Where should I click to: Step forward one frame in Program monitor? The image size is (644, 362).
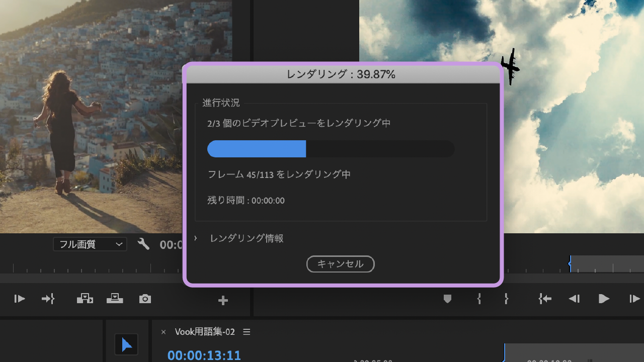(x=634, y=299)
